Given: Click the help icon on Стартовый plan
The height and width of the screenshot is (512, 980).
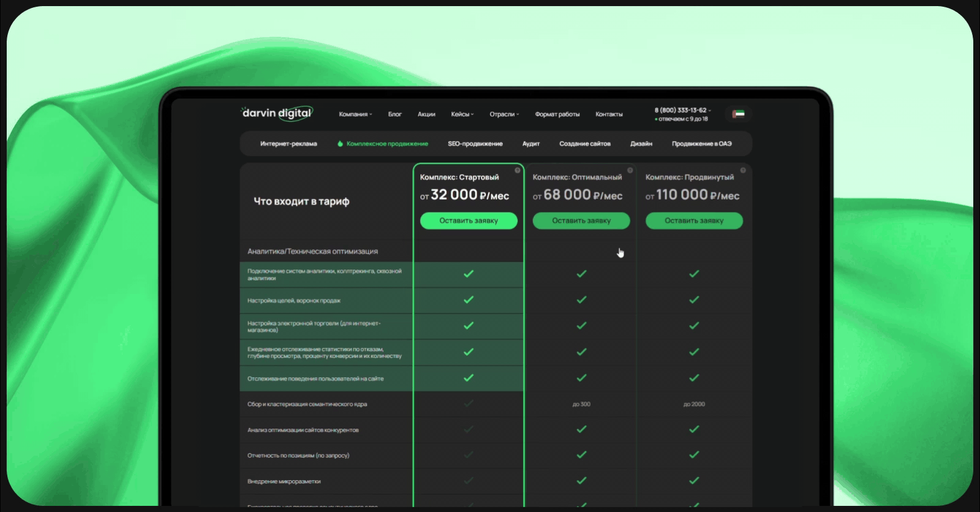Looking at the screenshot, I should (x=518, y=170).
